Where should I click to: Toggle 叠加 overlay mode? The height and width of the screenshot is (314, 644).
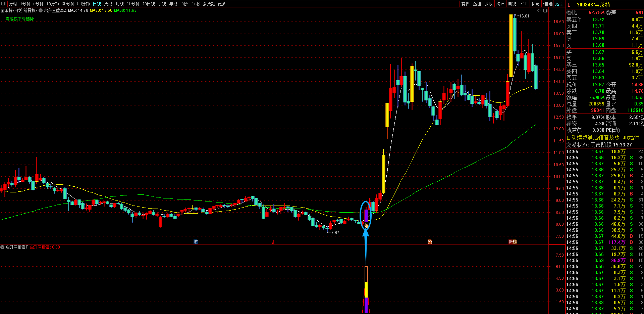click(x=477, y=4)
